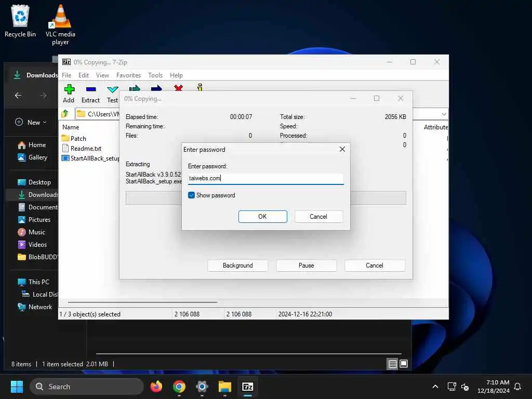Open Gallery in File Explorer sidebar
Image resolution: width=532 pixels, height=399 pixels.
(33, 157)
